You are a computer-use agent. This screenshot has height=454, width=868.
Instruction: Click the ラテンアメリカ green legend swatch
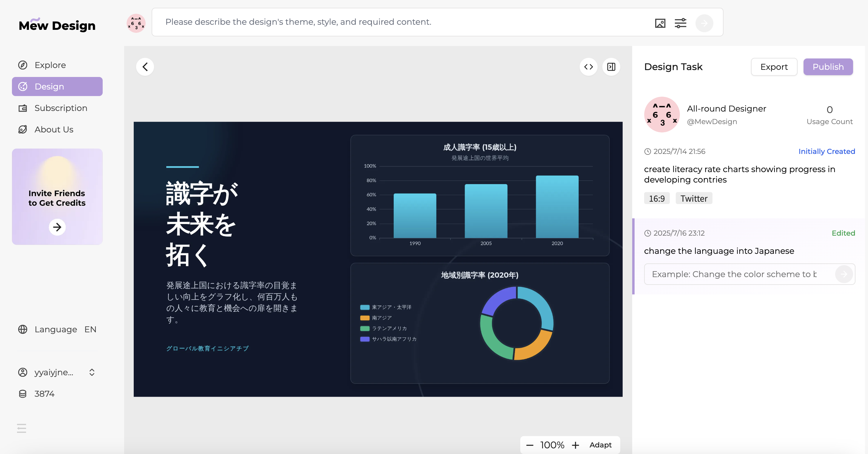click(x=364, y=328)
